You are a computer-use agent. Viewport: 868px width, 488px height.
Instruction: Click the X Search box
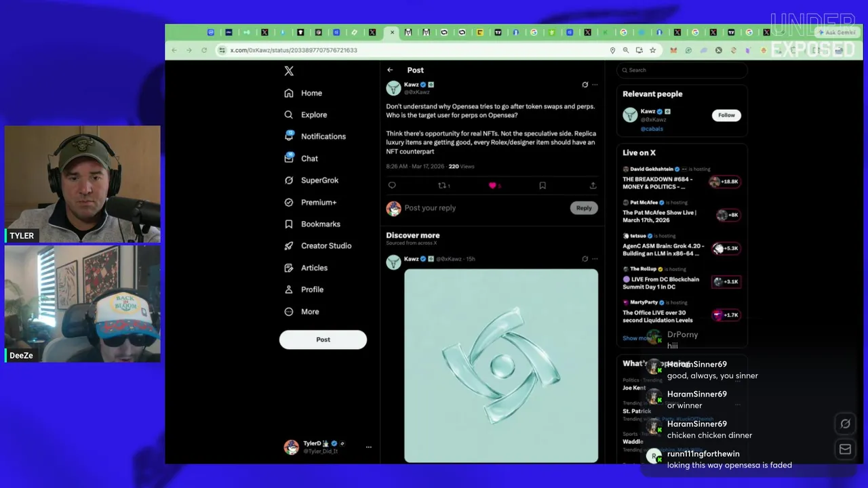click(x=682, y=70)
